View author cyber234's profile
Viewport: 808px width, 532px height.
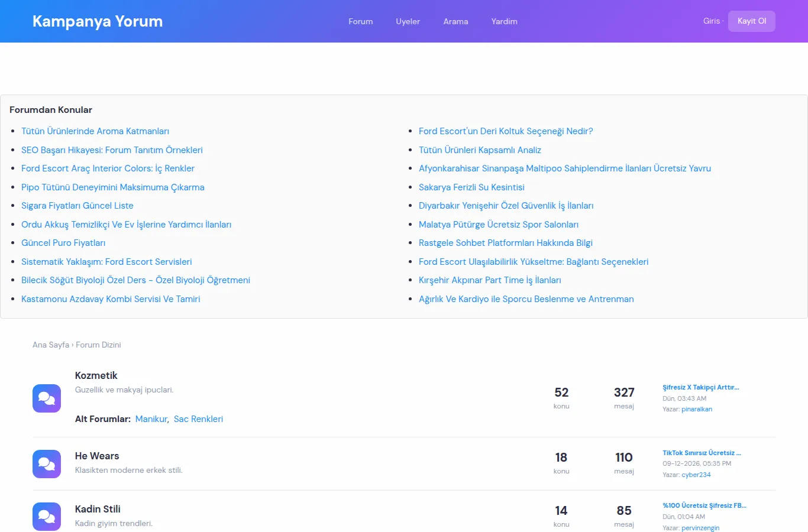(696, 475)
